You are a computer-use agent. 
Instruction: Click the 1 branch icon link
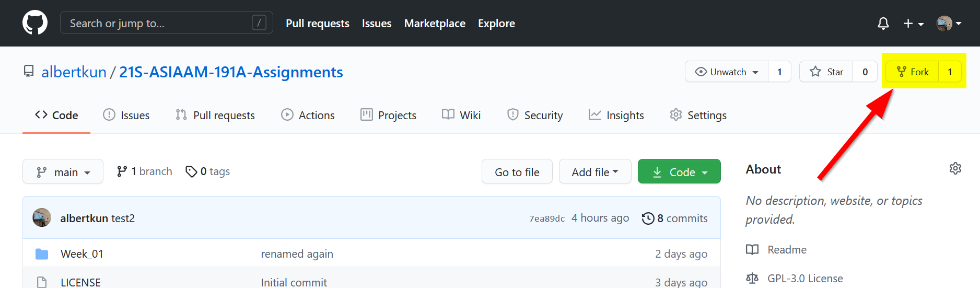122,171
